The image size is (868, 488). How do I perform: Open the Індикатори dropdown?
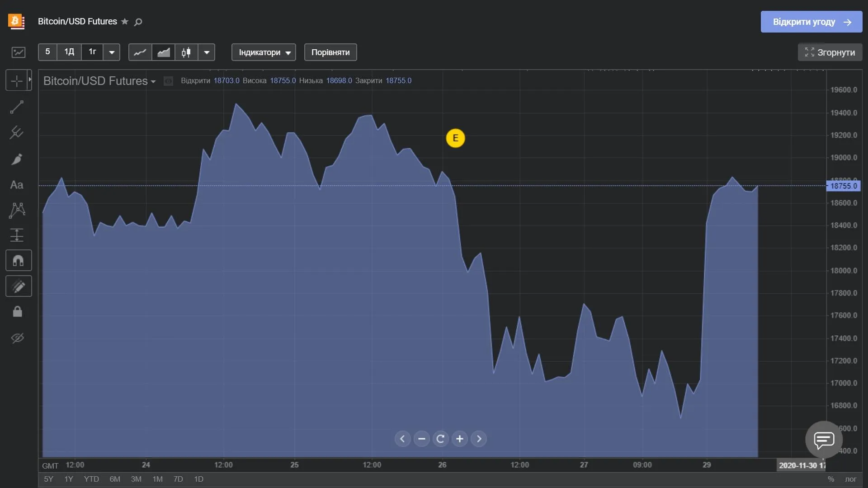(264, 52)
